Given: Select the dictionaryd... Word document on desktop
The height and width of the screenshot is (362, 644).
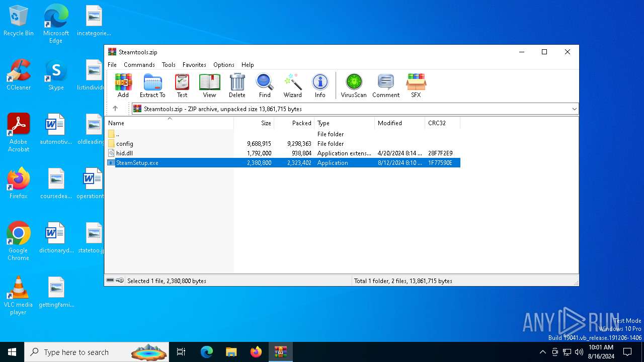Looking at the screenshot, I should [56, 238].
